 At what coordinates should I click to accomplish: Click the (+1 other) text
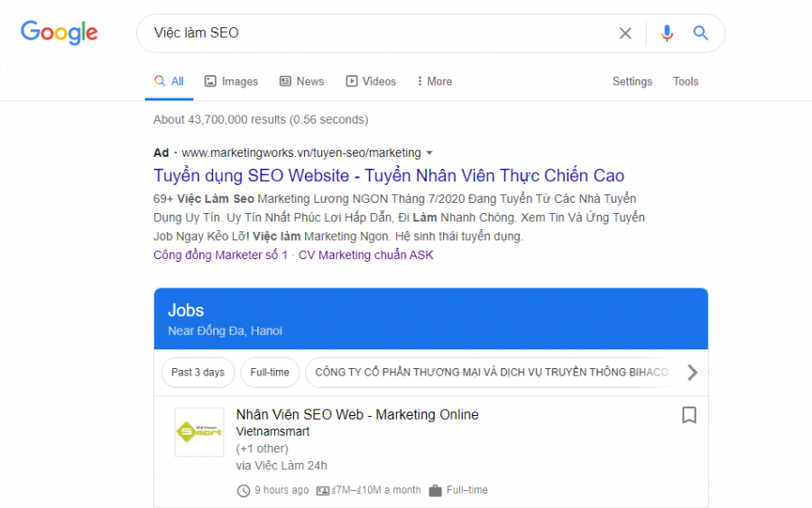click(x=262, y=448)
